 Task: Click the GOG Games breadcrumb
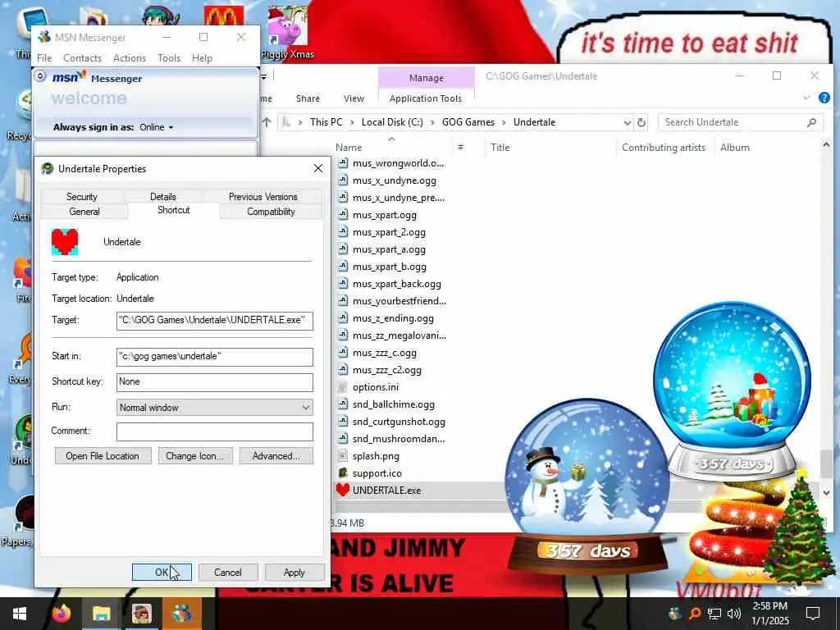pyautogui.click(x=468, y=122)
